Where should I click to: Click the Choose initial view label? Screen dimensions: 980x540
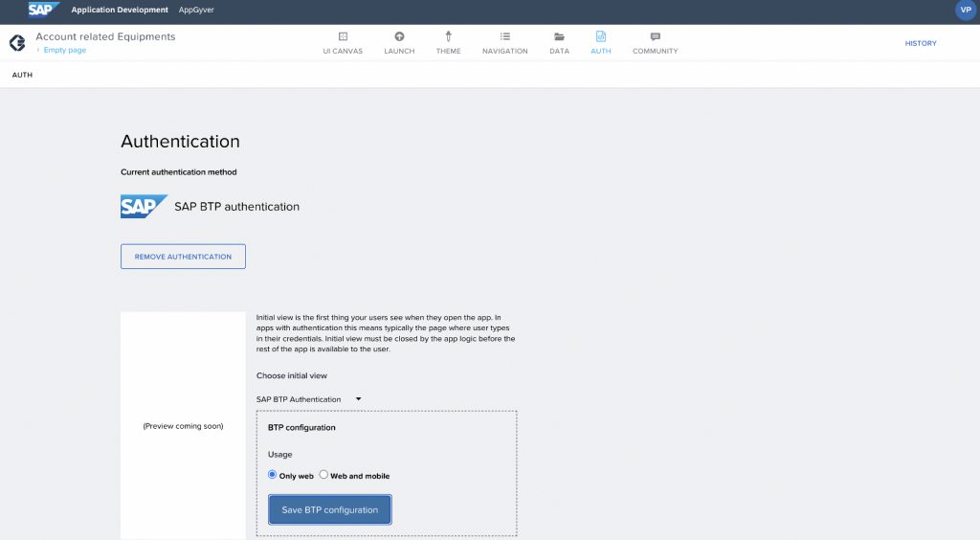pos(291,375)
